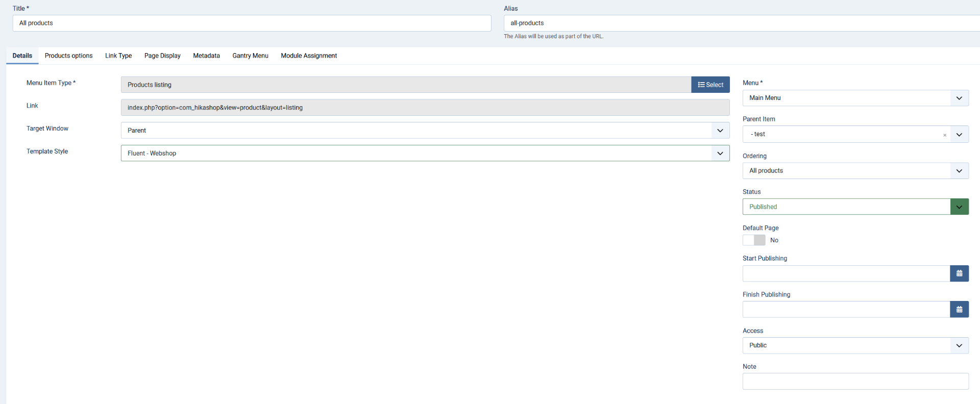Viewport: 980px width, 404px height.
Task: Click the Status label
Action: [x=751, y=192]
